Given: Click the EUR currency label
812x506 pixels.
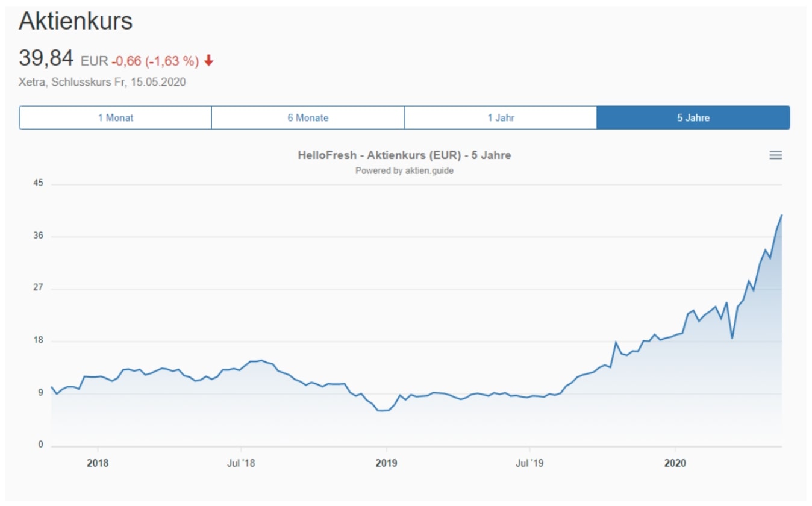Looking at the screenshot, I should (94, 61).
